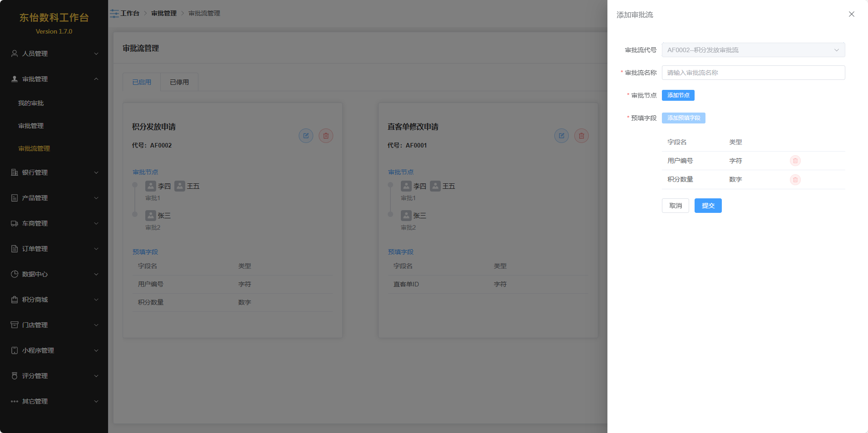This screenshot has width=868, height=433.
Task: Click the 取消 button
Action: point(675,206)
